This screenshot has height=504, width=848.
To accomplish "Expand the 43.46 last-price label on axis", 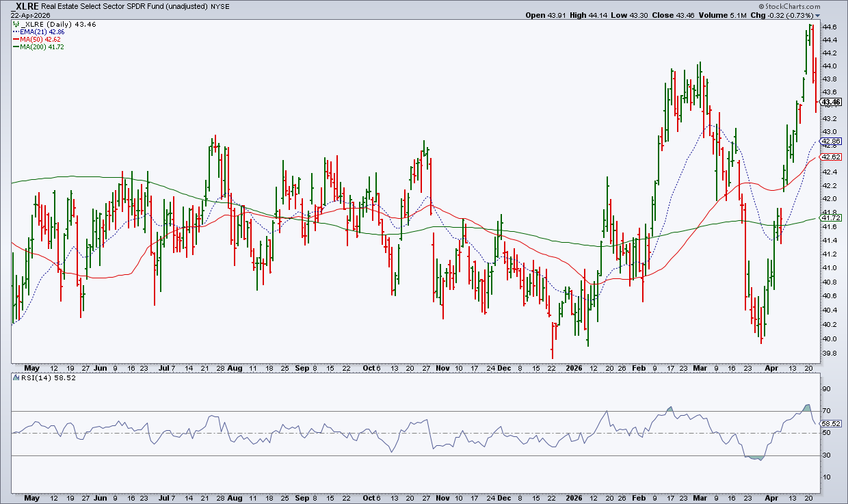I will pos(830,102).
